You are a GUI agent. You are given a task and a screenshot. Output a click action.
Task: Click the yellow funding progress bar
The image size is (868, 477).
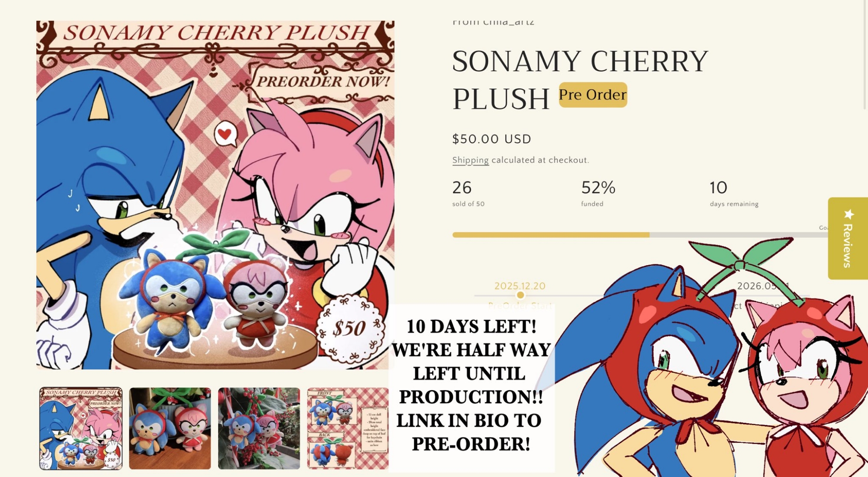click(550, 235)
